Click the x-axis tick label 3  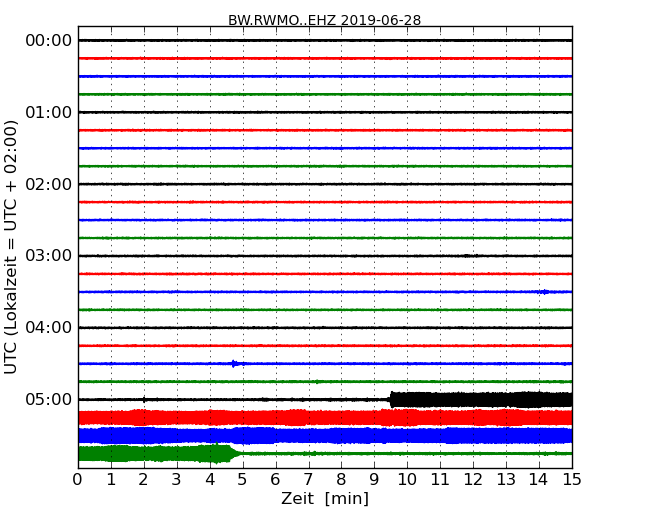pos(177,480)
